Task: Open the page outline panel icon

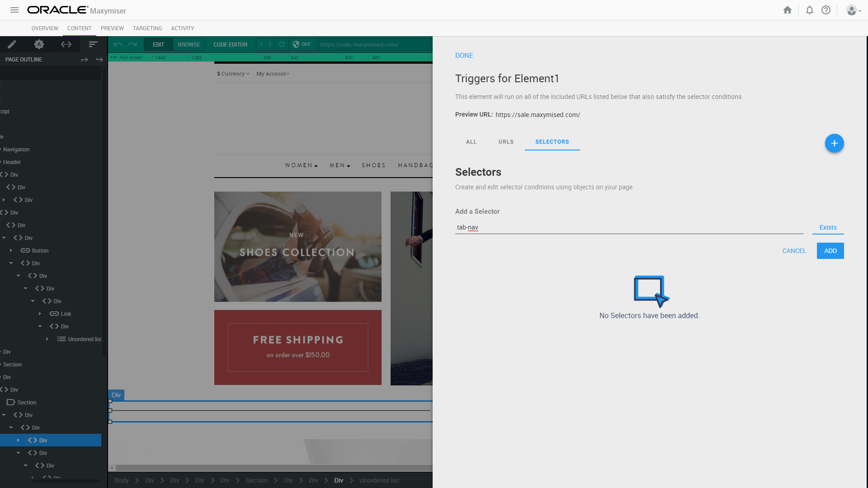Action: pyautogui.click(x=93, y=44)
